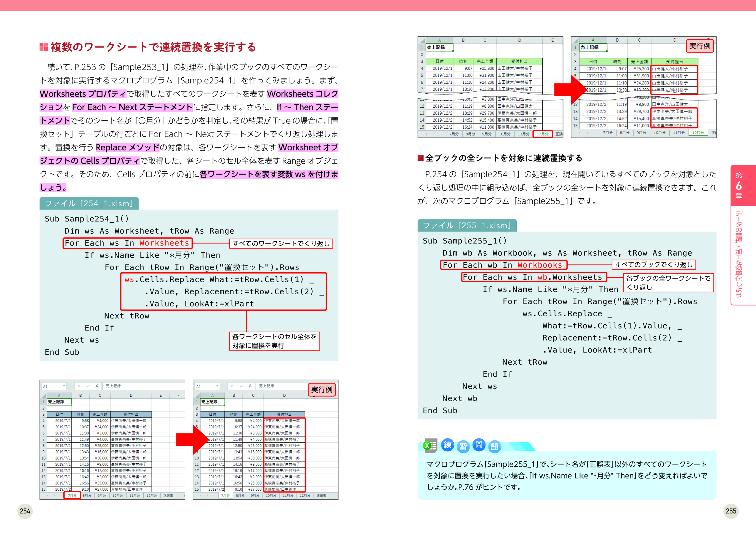
Task: Select the green 12月分 tab in the December 実行例 sheet
Action: 698,133
